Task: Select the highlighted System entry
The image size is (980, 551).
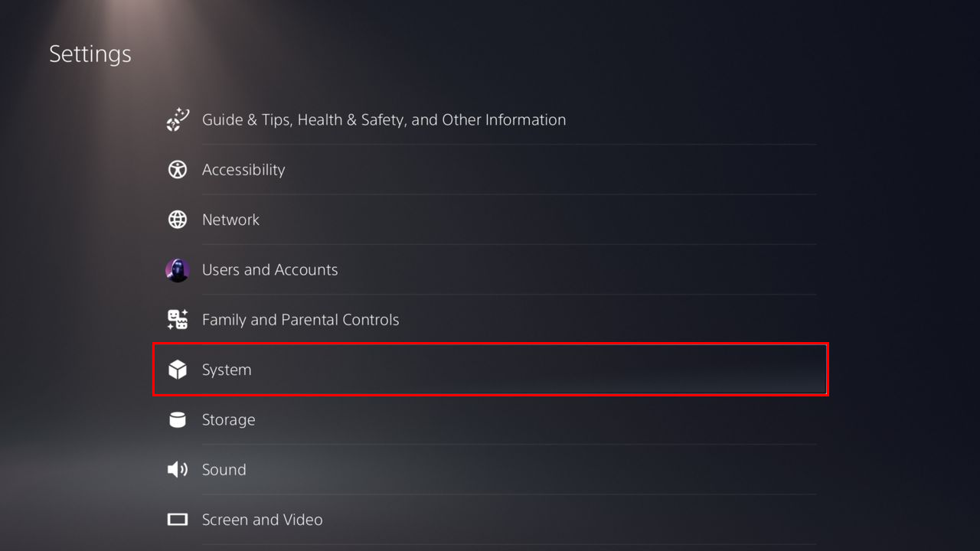Action: point(227,370)
